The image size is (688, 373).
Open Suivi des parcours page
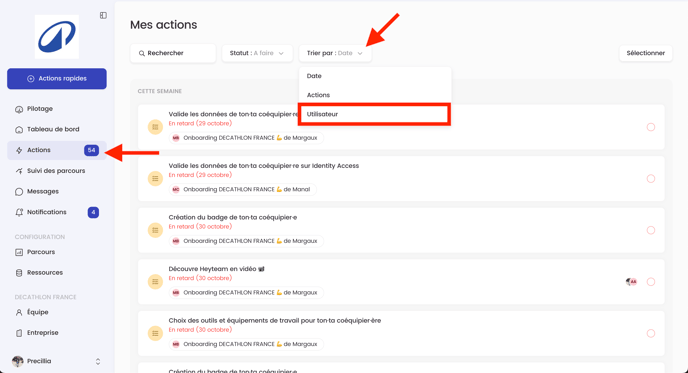(57, 171)
